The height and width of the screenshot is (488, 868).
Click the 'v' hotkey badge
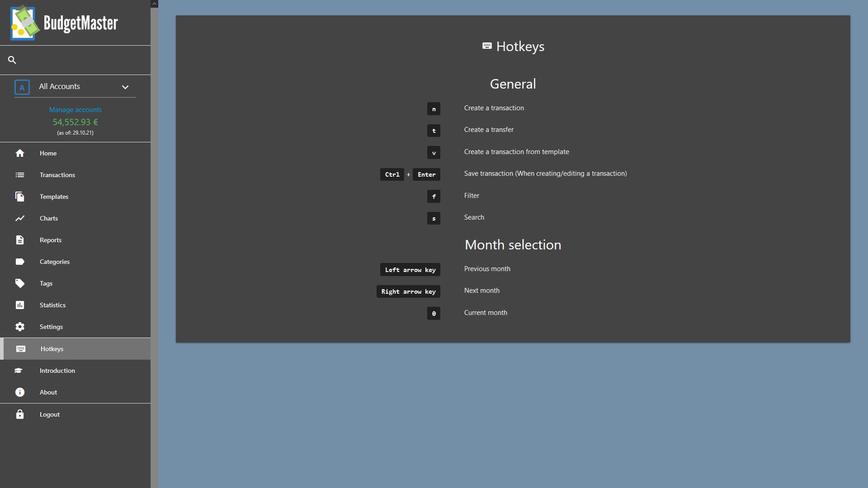pos(434,153)
